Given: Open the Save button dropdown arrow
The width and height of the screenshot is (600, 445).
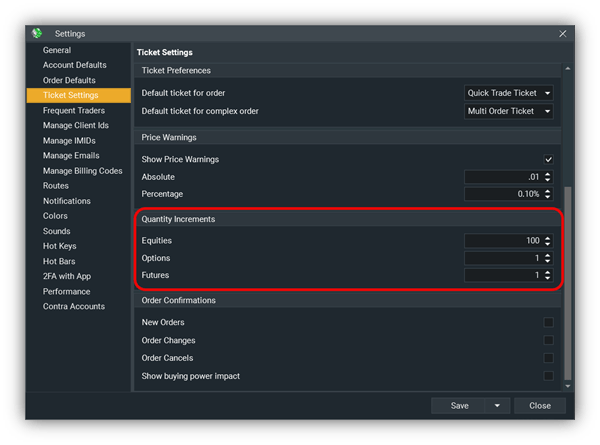Looking at the screenshot, I should pos(497,405).
